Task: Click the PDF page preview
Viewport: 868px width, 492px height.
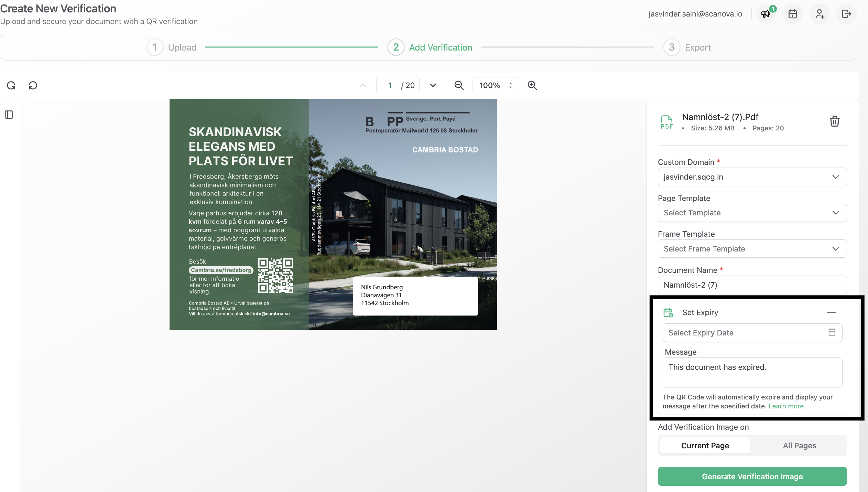Action: point(333,214)
